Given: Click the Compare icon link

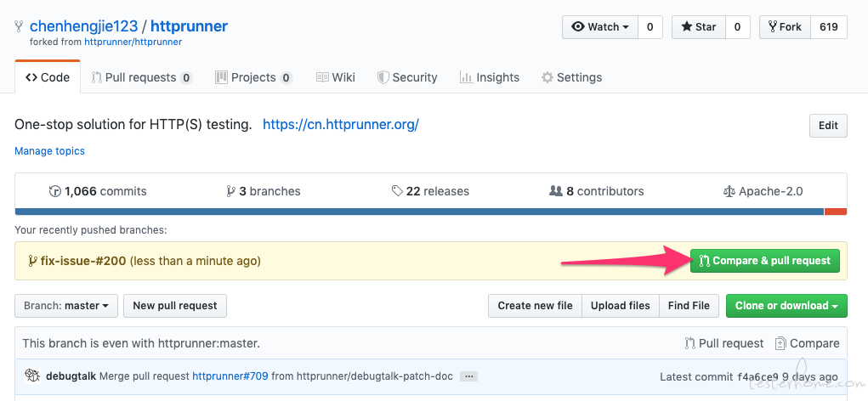Looking at the screenshot, I should click(807, 343).
